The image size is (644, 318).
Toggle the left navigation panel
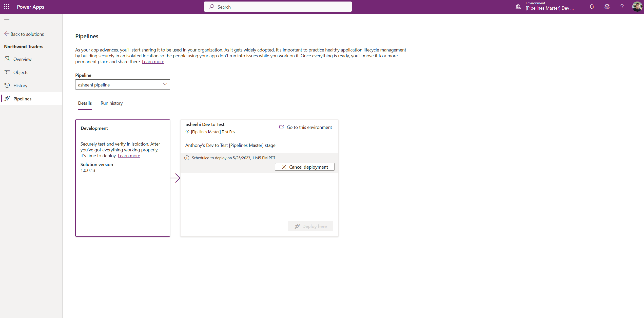7,21
